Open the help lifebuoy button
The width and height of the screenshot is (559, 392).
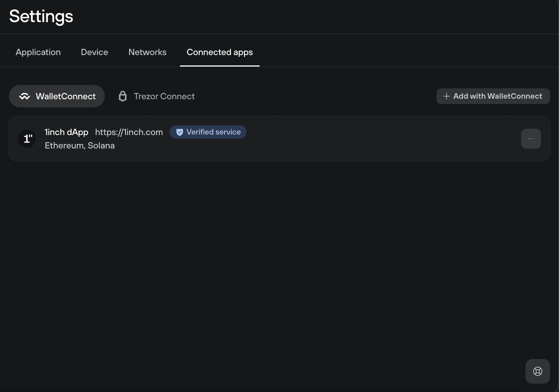[537, 371]
